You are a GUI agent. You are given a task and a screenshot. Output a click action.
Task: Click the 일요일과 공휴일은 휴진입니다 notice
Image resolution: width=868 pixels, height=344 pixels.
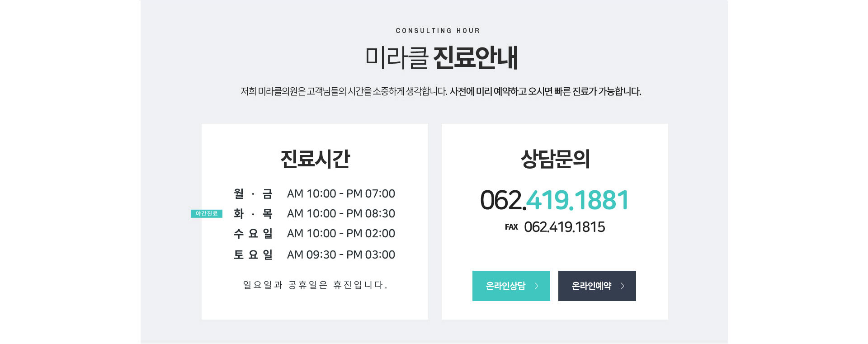pyautogui.click(x=315, y=285)
